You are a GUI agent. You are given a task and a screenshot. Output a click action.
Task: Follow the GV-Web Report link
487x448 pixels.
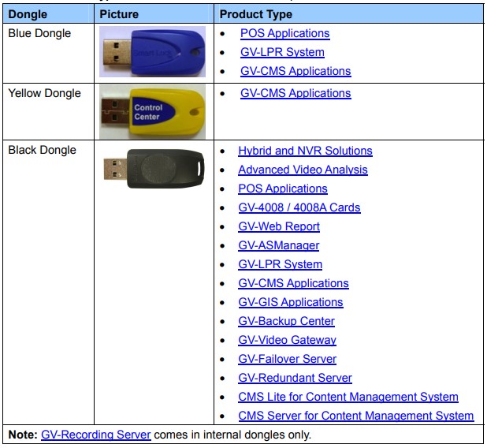279,226
